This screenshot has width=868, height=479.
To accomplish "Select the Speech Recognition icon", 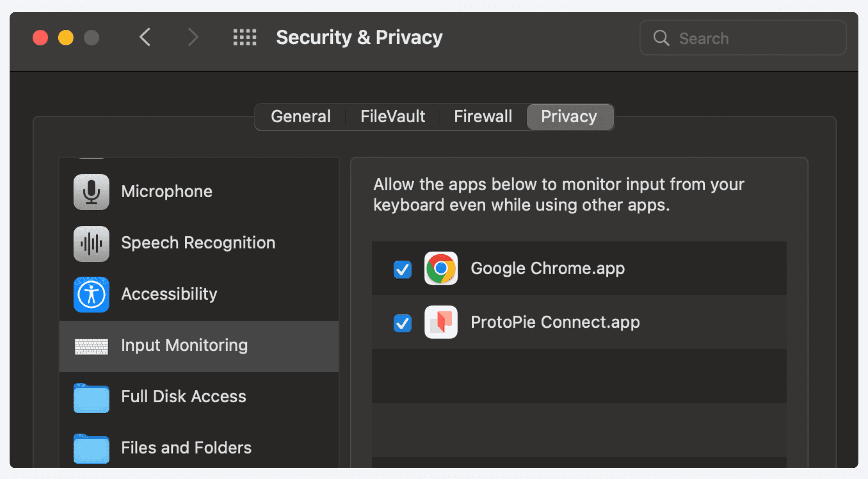I will tap(91, 243).
